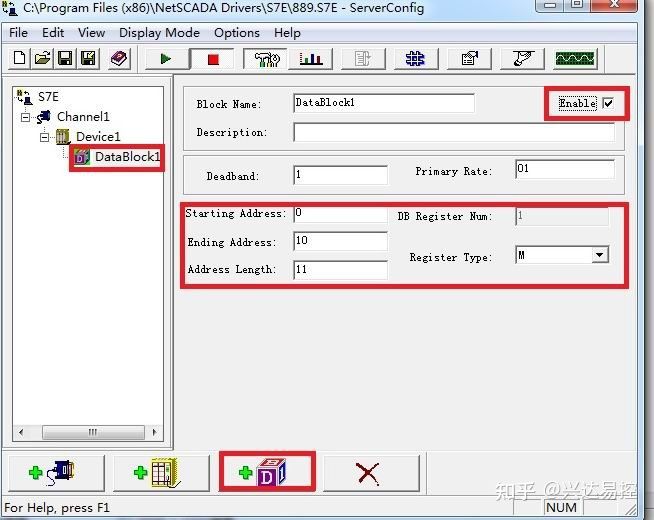654x520 pixels.
Task: Click the DB Register Num field
Action: click(562, 216)
